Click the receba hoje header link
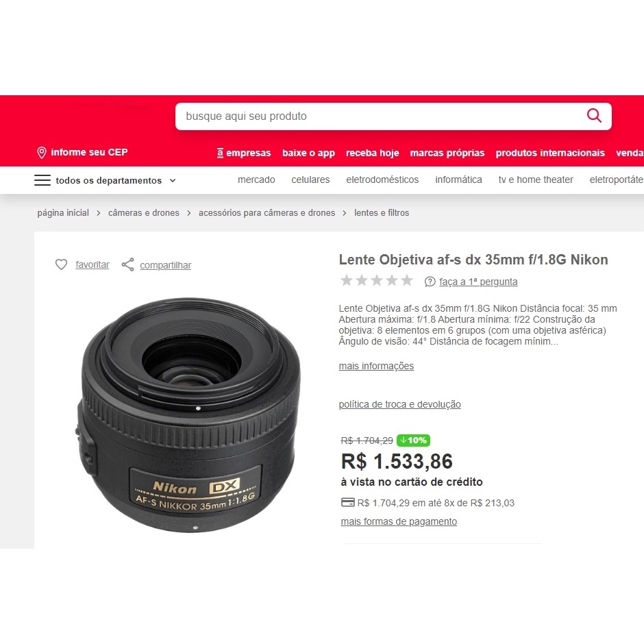The image size is (644, 644). click(373, 153)
